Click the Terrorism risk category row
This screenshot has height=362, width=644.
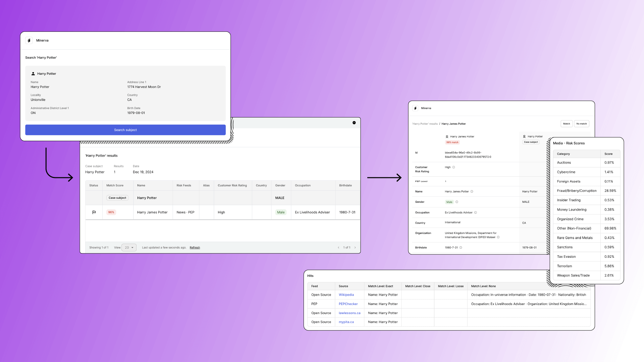coord(586,266)
